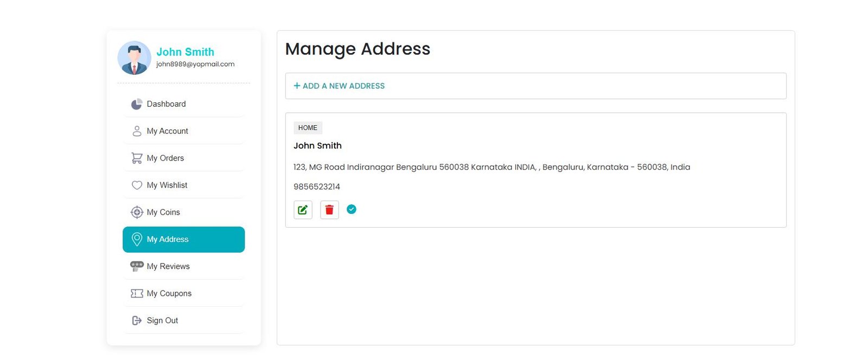Click the Dashboard pie chart icon

pos(137,104)
